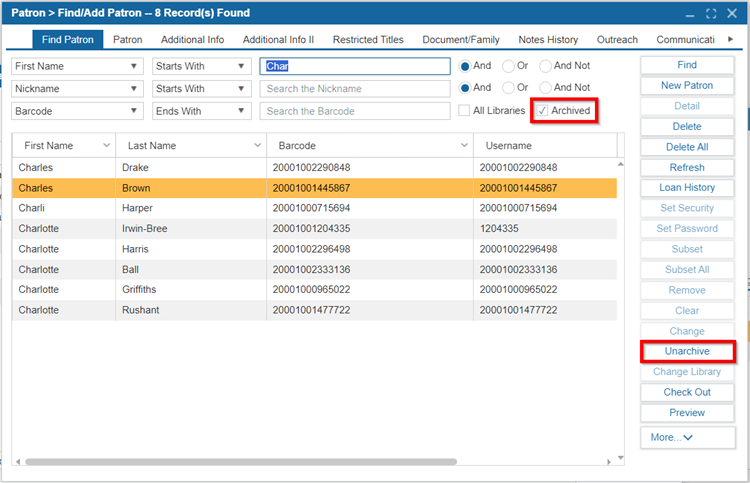Click barcode 20001001445867 in Brown row
750x483 pixels.
[311, 188]
